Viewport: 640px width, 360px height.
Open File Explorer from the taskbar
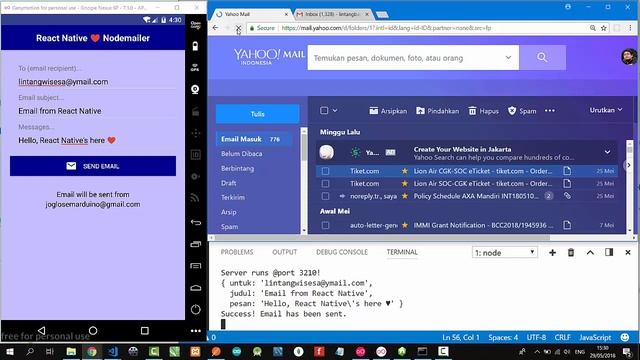pos(71,351)
